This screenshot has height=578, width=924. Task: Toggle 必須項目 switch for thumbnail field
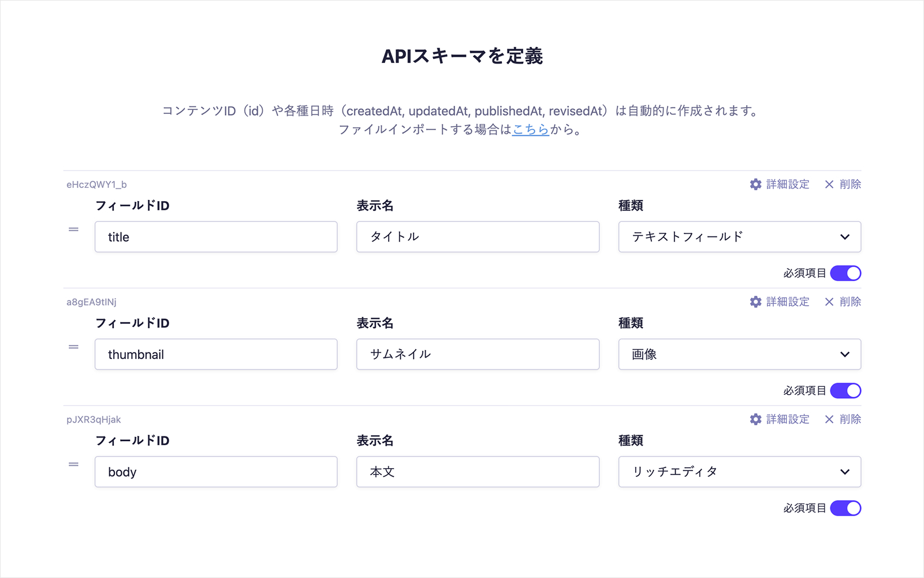[845, 391]
